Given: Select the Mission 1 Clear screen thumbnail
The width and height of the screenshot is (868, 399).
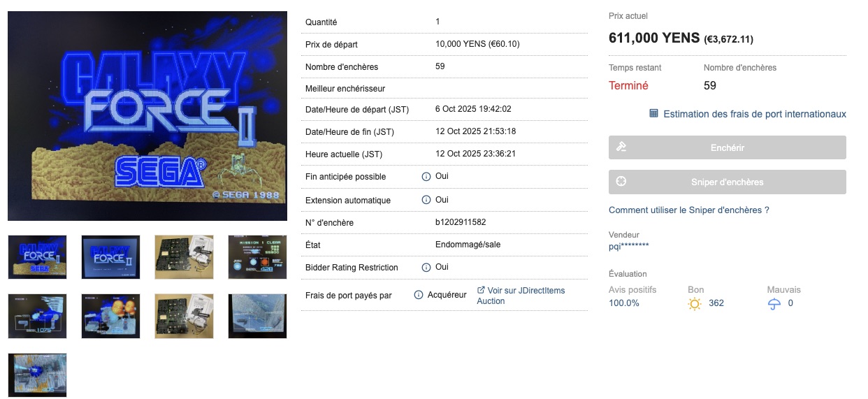Looking at the screenshot, I should 257,256.
